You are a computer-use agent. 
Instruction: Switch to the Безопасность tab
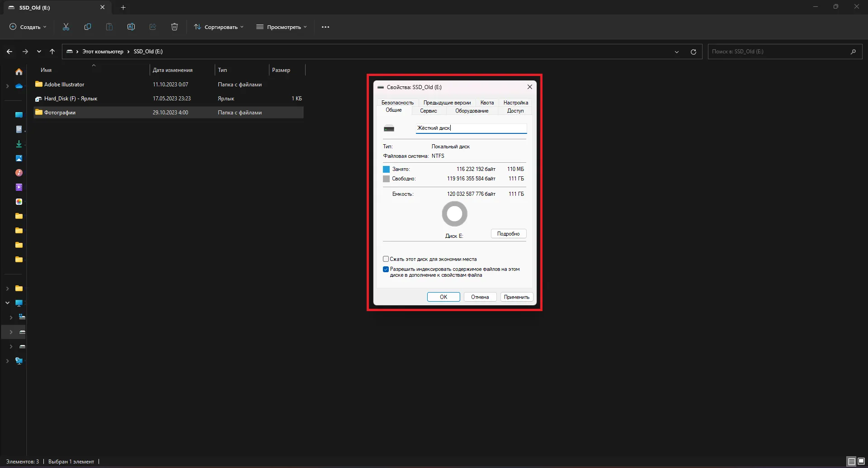(397, 103)
